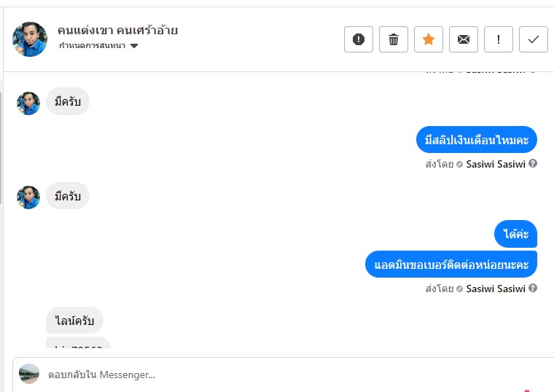Viewport: 554px width, 392px height.
Task: Mark conversation done with checkmark icon
Action: tap(534, 39)
